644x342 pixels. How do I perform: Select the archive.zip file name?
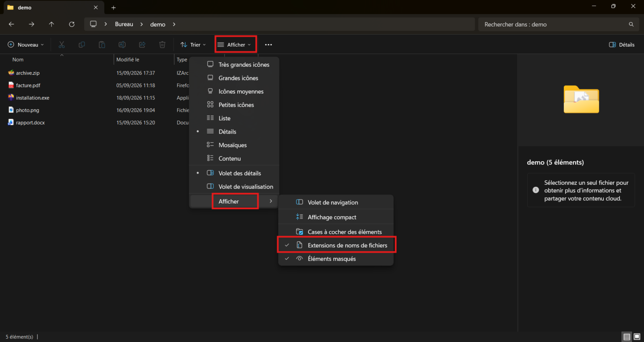pyautogui.click(x=28, y=73)
